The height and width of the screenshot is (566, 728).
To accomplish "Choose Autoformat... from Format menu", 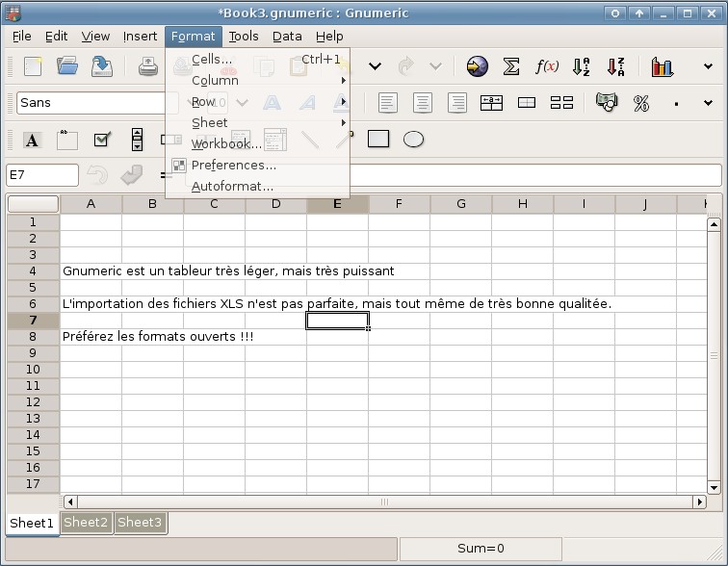I will click(257, 186).
